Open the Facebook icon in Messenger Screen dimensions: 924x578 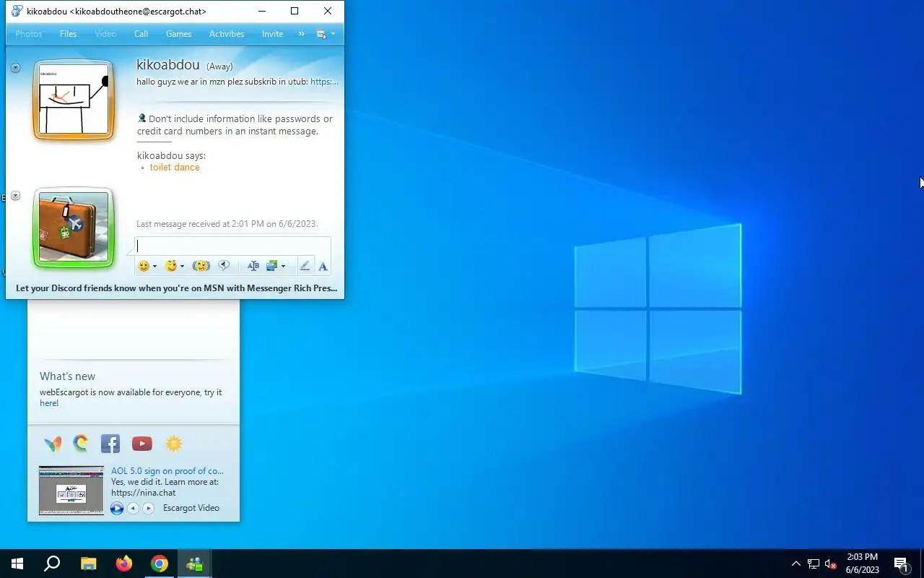pyautogui.click(x=110, y=444)
